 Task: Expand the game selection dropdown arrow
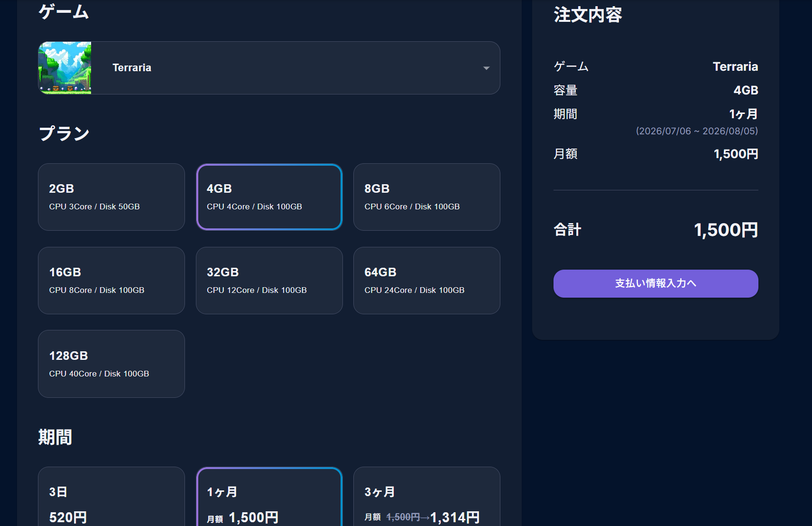(x=486, y=68)
